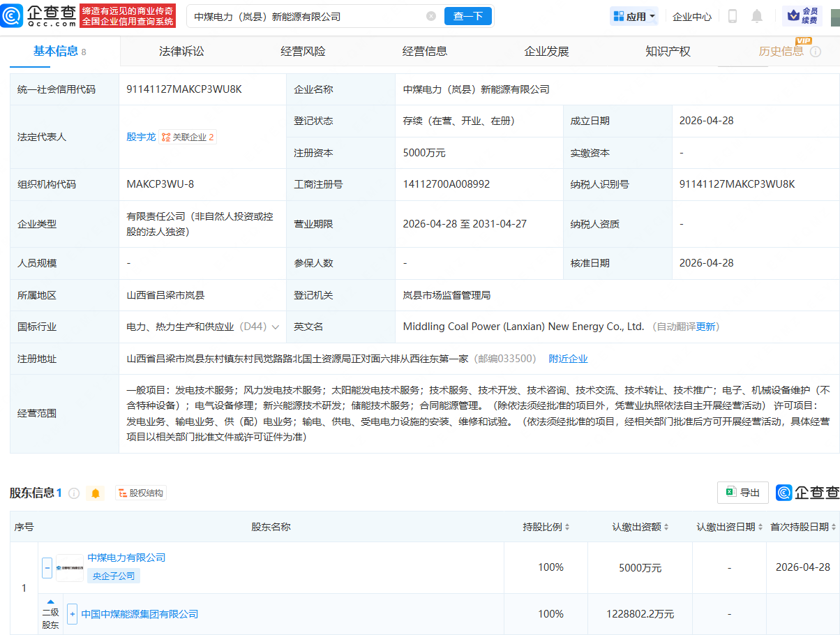Click the 查一下 search button

pos(468,16)
